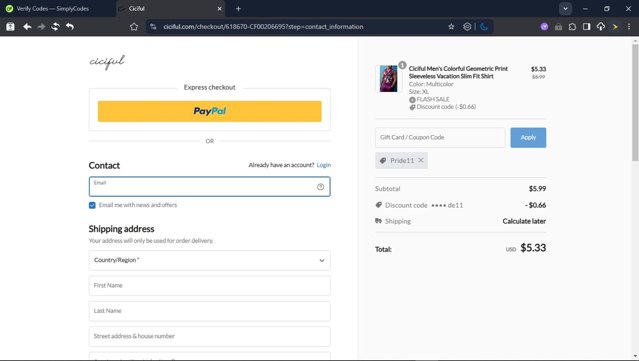
Task: Click the yellow arrow extension icon
Action: coord(615,26)
